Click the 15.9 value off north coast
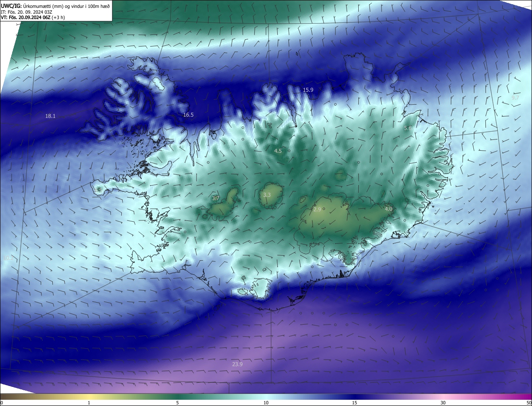Viewport: 532px width, 406px height. point(308,90)
